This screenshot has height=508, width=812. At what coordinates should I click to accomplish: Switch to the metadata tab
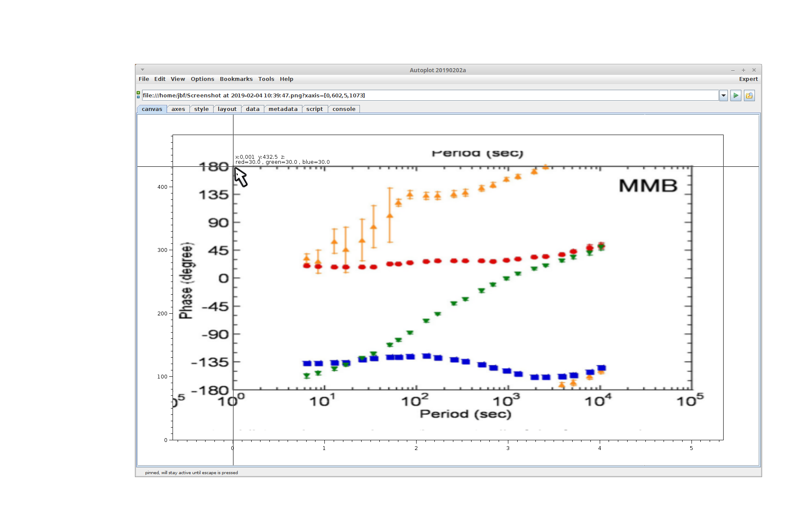(283, 109)
